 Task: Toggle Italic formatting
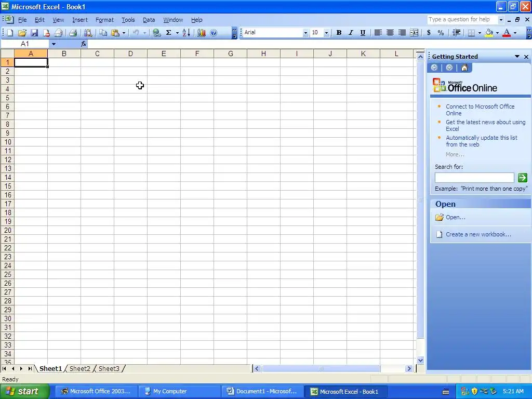coord(351,33)
